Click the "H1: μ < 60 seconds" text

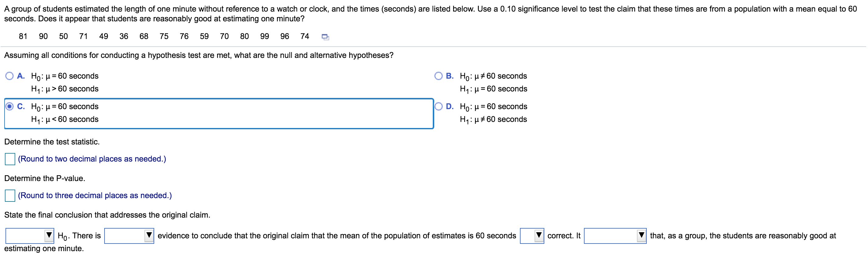point(65,119)
